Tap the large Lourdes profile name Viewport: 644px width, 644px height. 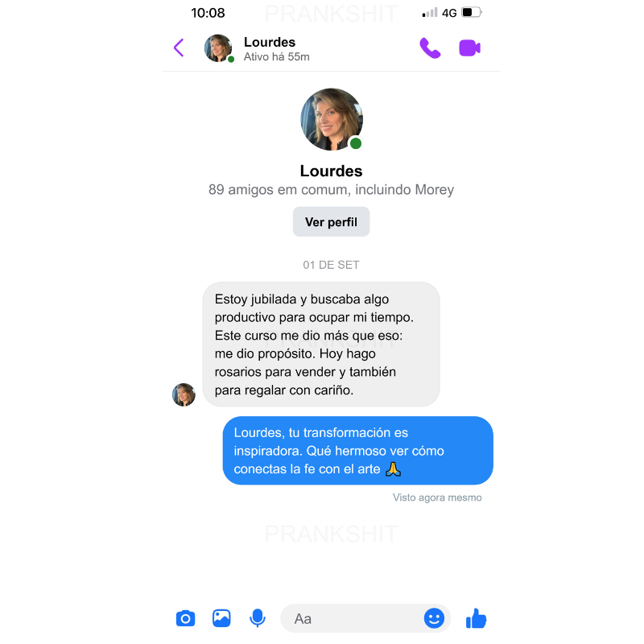coord(331,171)
